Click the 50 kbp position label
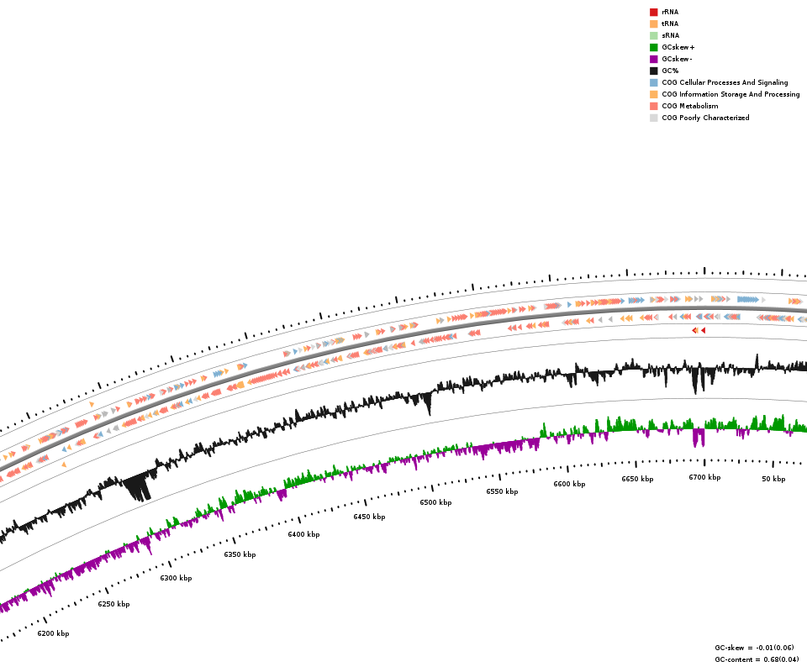Viewport: 807px width, 672px height. pyautogui.click(x=773, y=480)
